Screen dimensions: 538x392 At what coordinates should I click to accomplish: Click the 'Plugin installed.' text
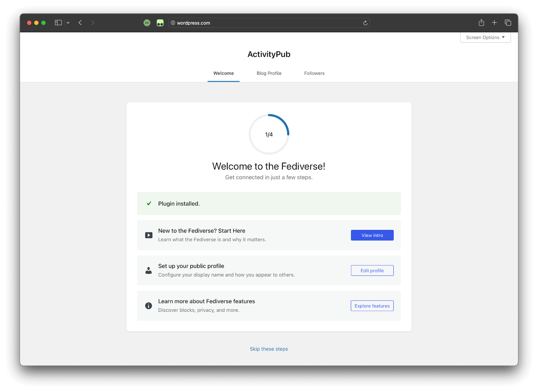pos(179,204)
